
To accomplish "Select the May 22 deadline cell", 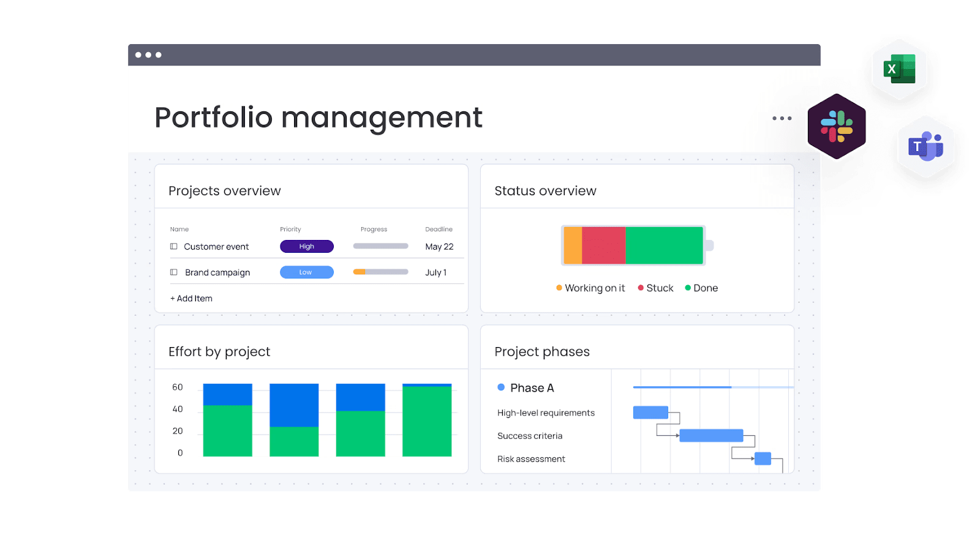I will coord(440,247).
